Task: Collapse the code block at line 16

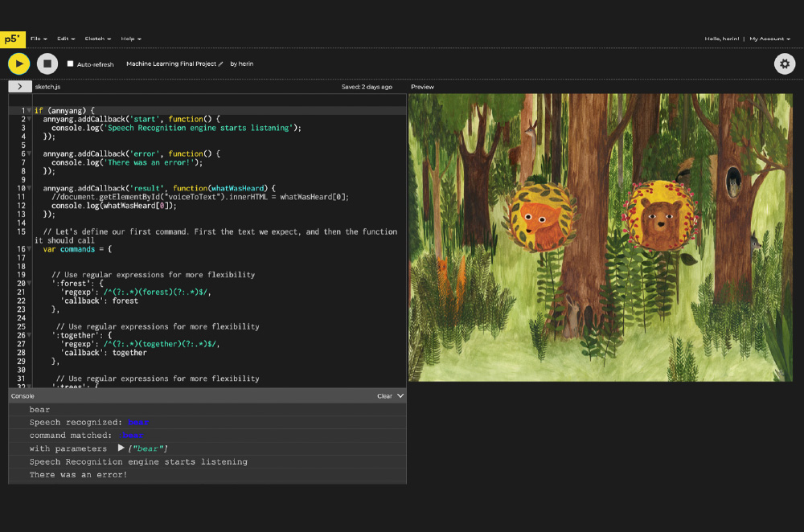Action: [x=29, y=249]
